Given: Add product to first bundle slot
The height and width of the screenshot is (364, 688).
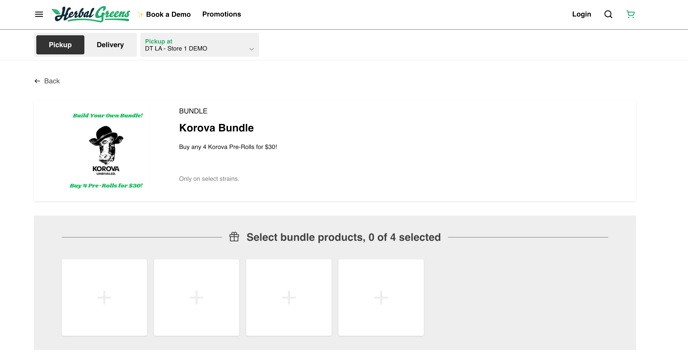Looking at the screenshot, I should (x=104, y=297).
